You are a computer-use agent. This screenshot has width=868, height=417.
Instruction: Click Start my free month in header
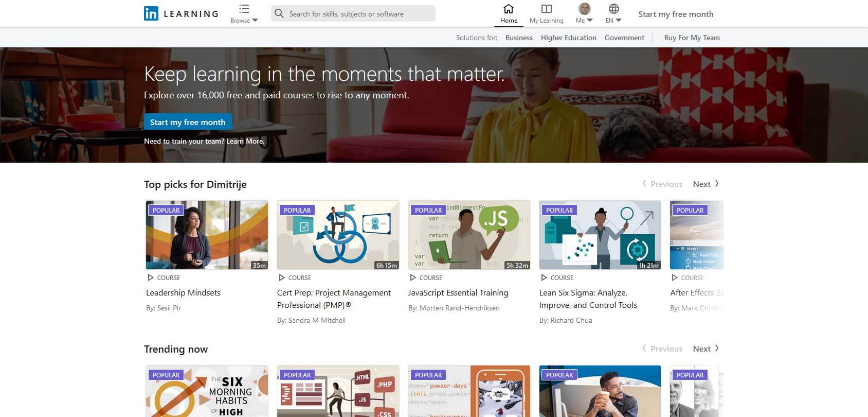point(676,14)
